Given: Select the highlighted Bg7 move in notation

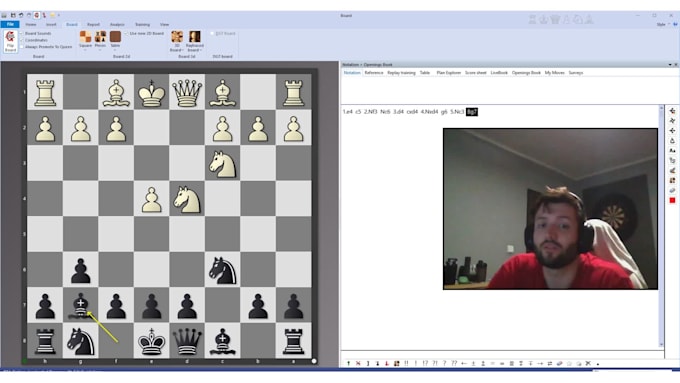Looking at the screenshot, I should coord(471,112).
